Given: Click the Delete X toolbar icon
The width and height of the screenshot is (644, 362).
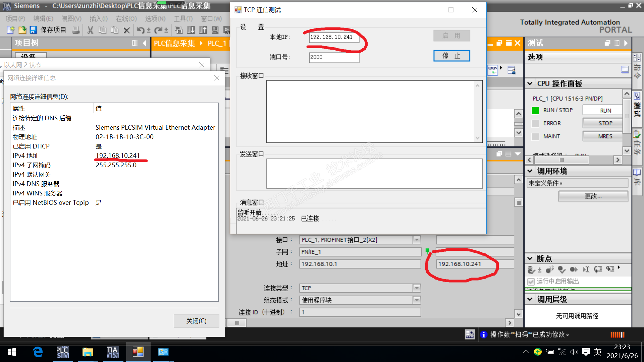Looking at the screenshot, I should (126, 30).
